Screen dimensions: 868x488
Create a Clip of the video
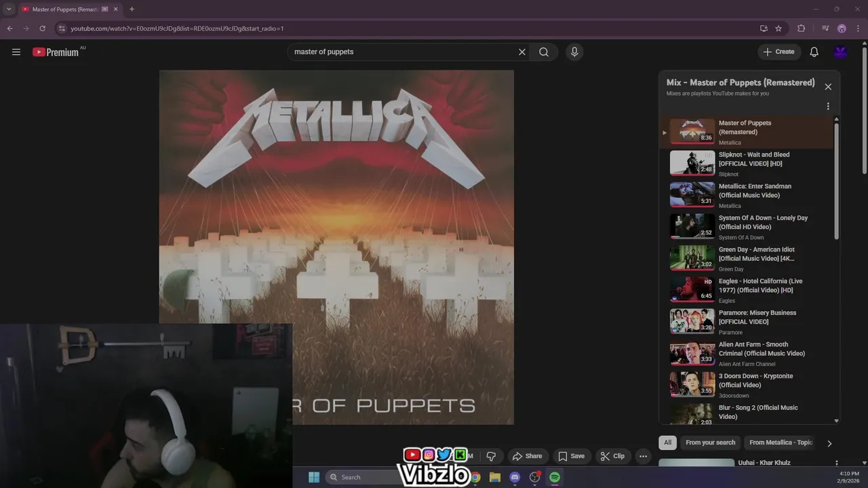[x=612, y=456]
